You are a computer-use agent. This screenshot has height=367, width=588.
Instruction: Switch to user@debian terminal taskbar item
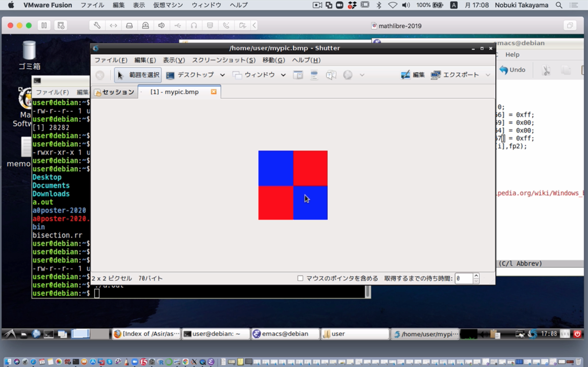(216, 334)
